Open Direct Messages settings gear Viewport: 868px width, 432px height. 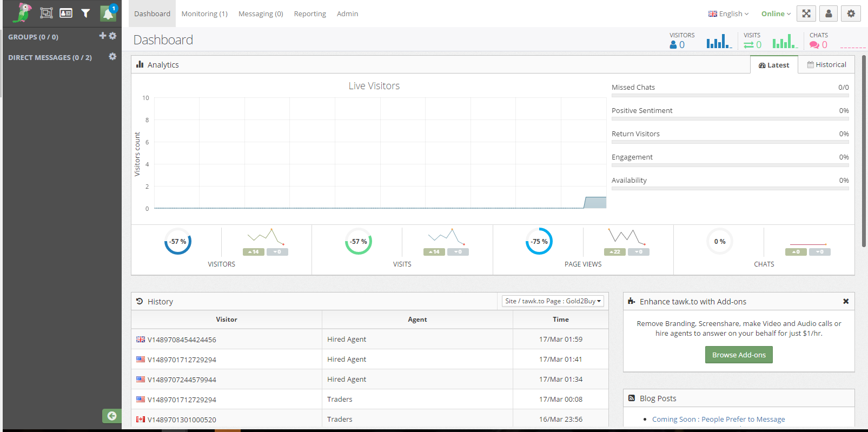[112, 56]
